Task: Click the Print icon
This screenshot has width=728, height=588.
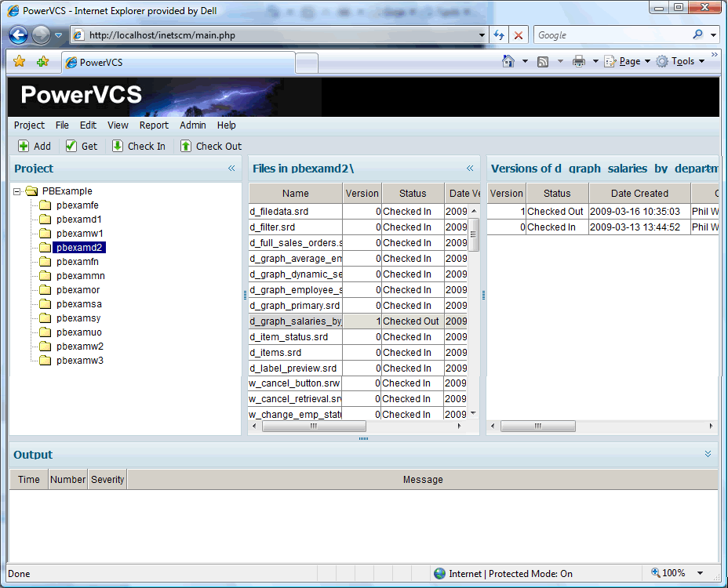Action: 578,61
